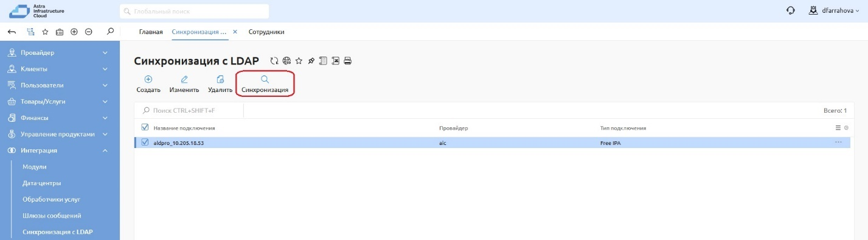Expand the Финансы menu section
Image resolution: width=868 pixels, height=240 pixels.
60,118
